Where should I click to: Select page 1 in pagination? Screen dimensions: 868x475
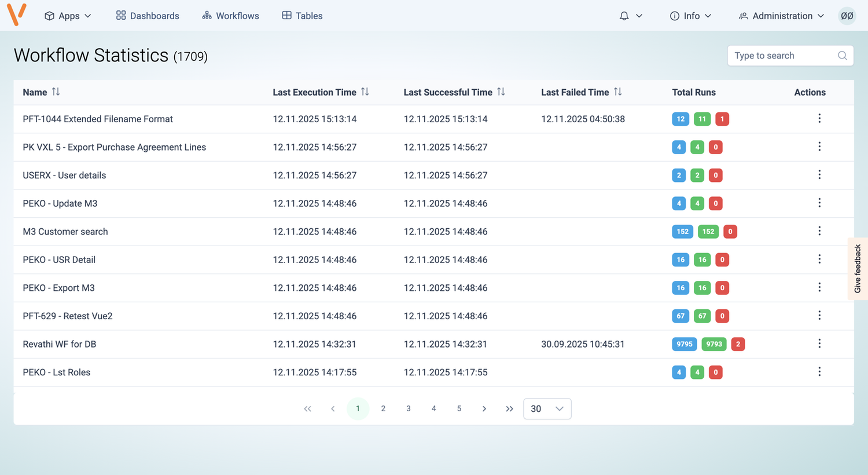click(358, 409)
